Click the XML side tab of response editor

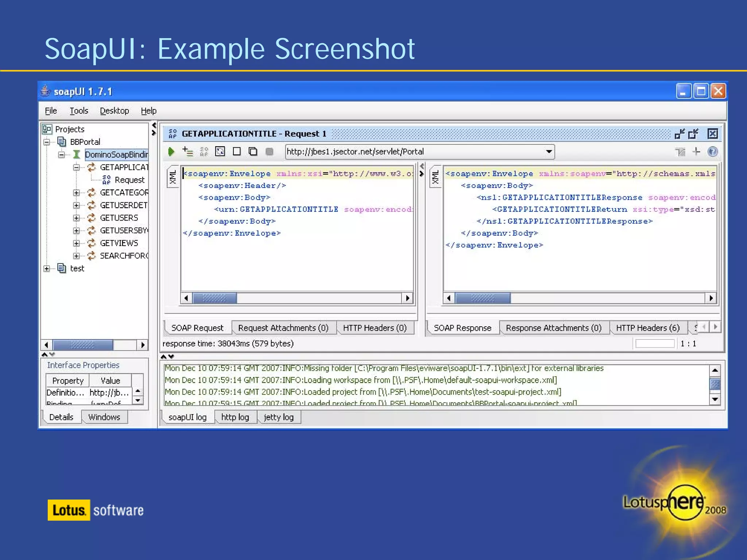[436, 177]
